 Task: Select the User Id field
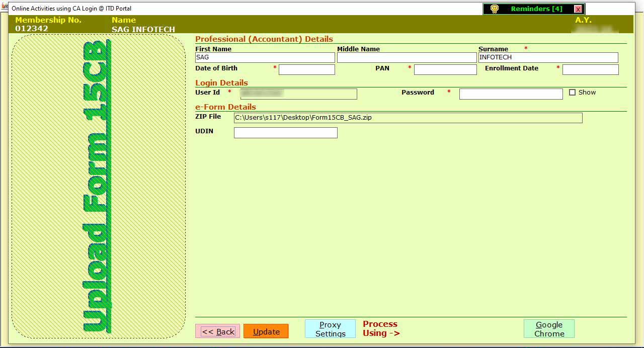[x=298, y=94]
